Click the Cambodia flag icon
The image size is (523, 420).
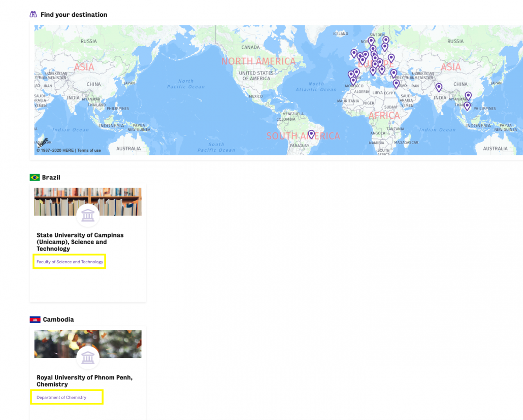tap(35, 320)
